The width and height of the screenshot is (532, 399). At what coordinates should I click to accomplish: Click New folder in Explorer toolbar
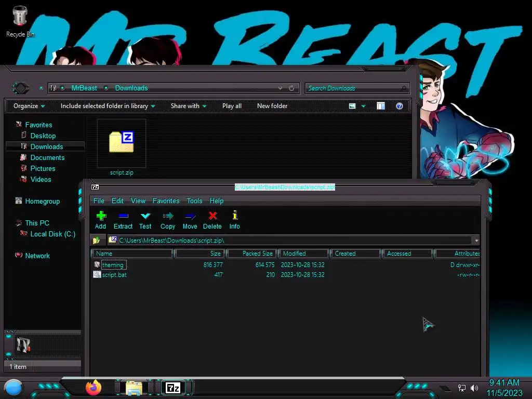point(272,106)
